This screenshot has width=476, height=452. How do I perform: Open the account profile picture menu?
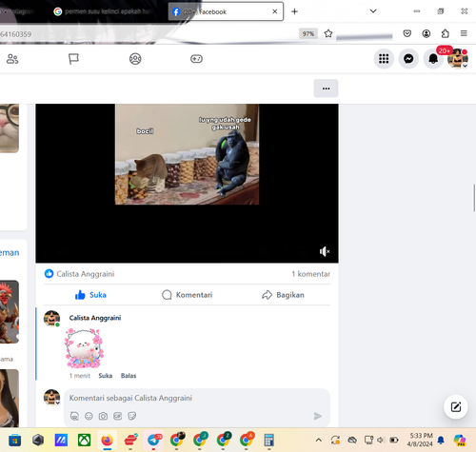tap(457, 59)
